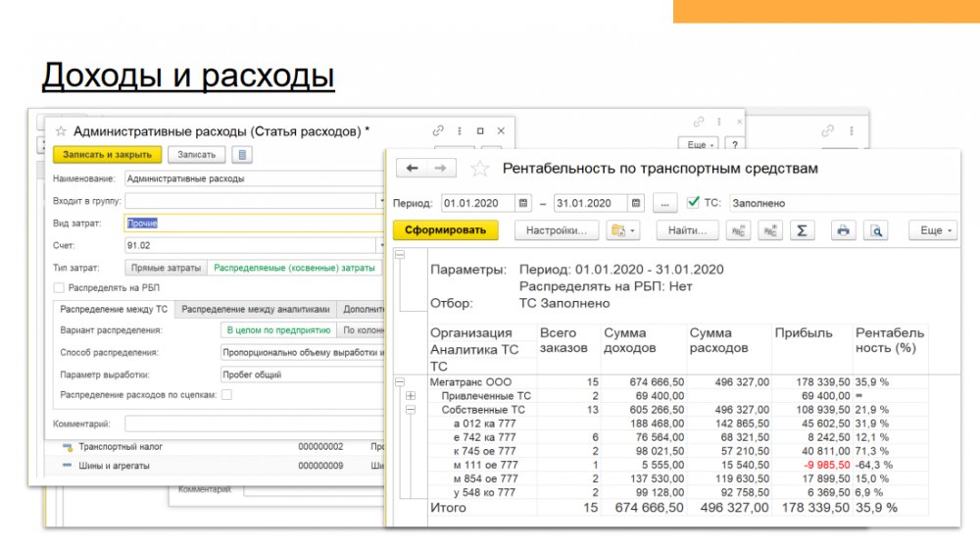The image size is (980, 550).
Task: Select Прямые затраты cost type option
Action: coord(167,267)
